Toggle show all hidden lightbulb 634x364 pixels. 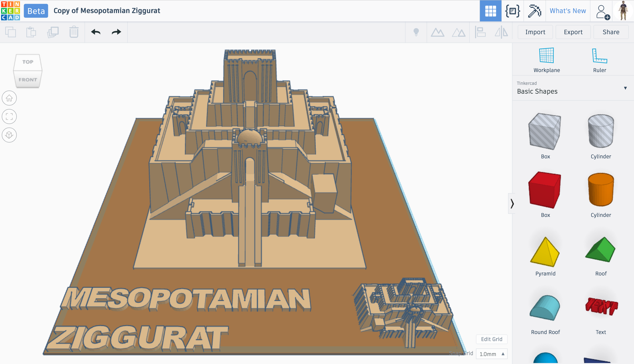click(416, 32)
